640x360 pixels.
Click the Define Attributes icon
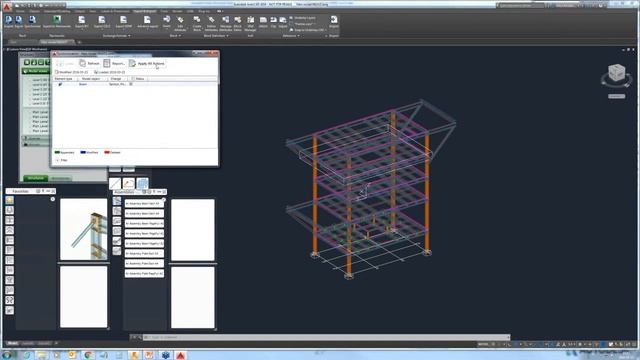pos(211,23)
